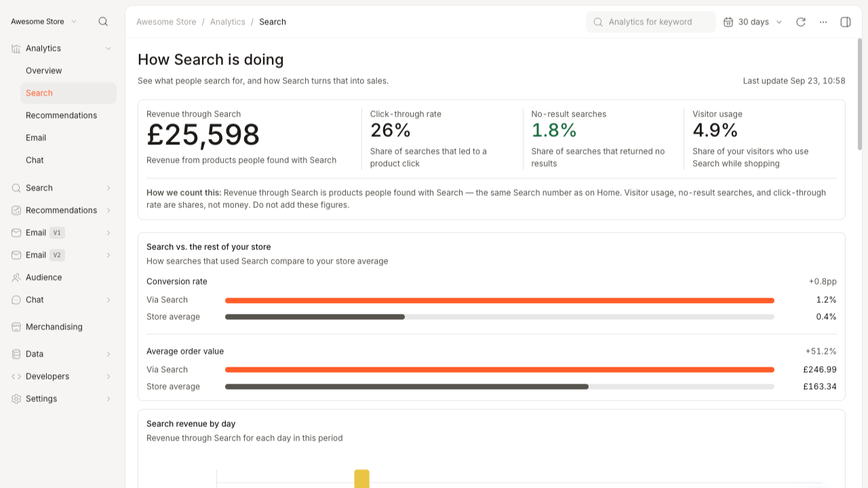Click the calendar icon beside 30 days
This screenshot has height=488, width=868.
pyautogui.click(x=728, y=22)
